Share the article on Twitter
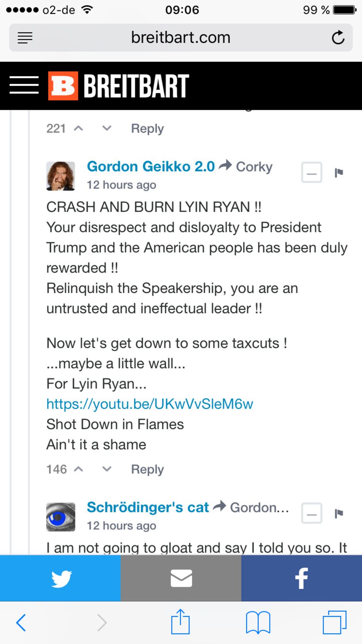362x644 pixels. click(60, 578)
